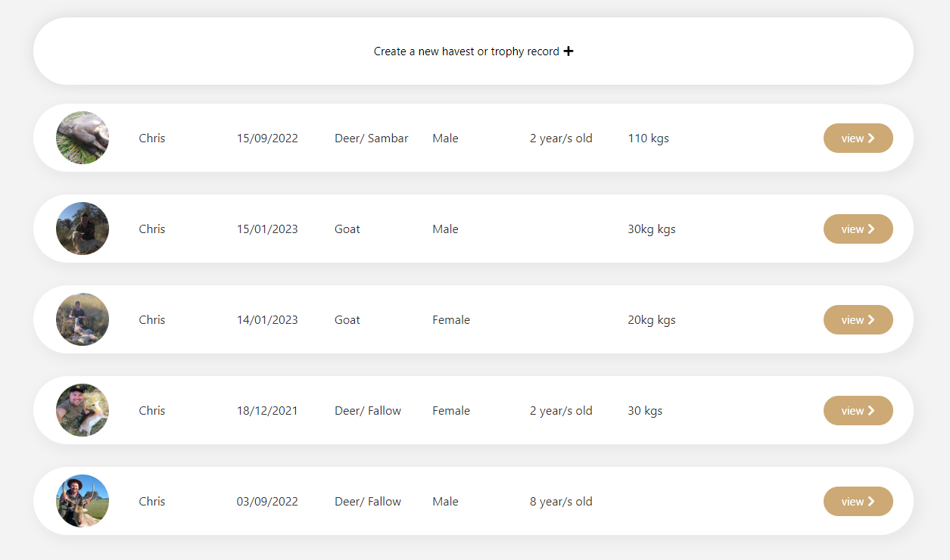Click the chevron inside the Goat male row's view button
The width and height of the screenshot is (950, 560).
[873, 229]
